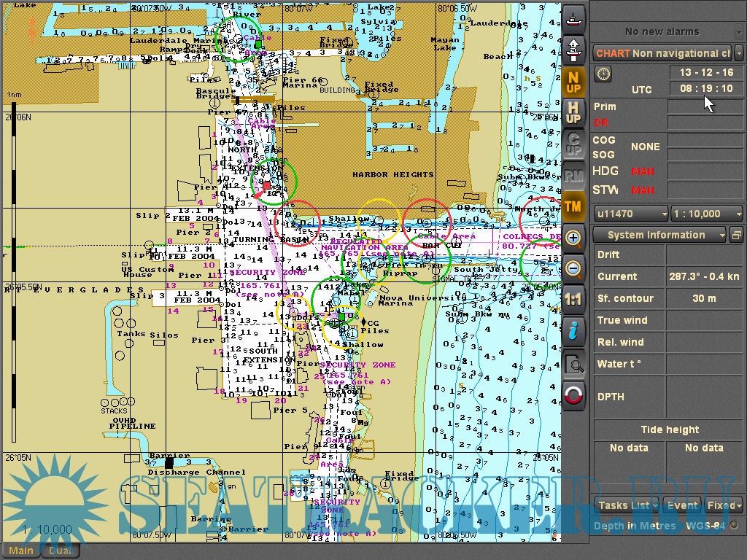Screen dimensions: 747x560
Task: Open the 1:10,000 scale dropdown
Action: [x=707, y=214]
